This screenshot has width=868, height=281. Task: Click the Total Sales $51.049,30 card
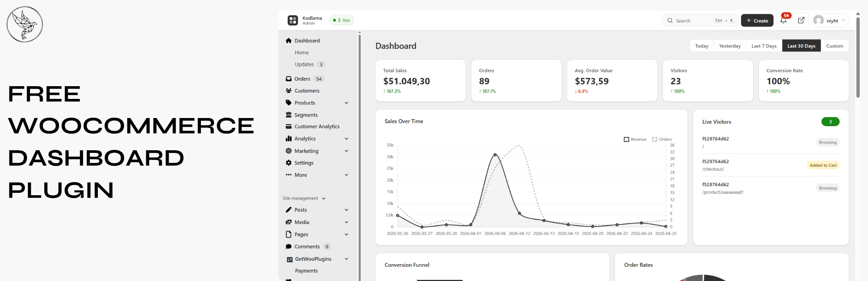[x=421, y=81]
